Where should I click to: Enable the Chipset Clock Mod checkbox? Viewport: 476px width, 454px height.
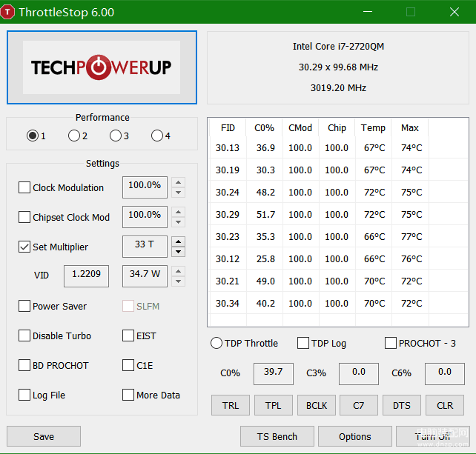24,217
